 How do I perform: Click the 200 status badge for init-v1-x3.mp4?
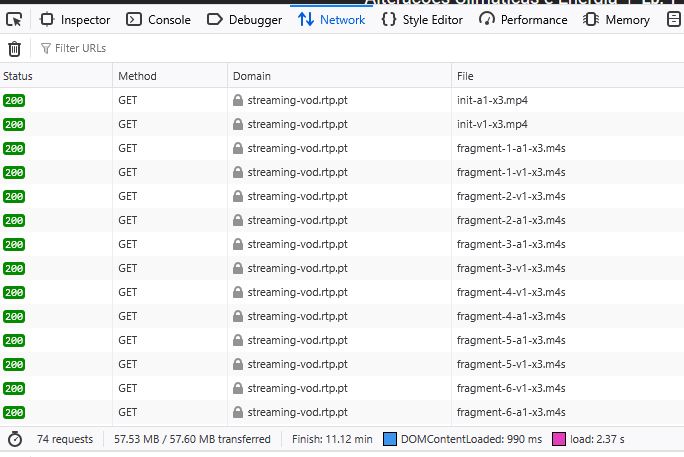[14, 124]
